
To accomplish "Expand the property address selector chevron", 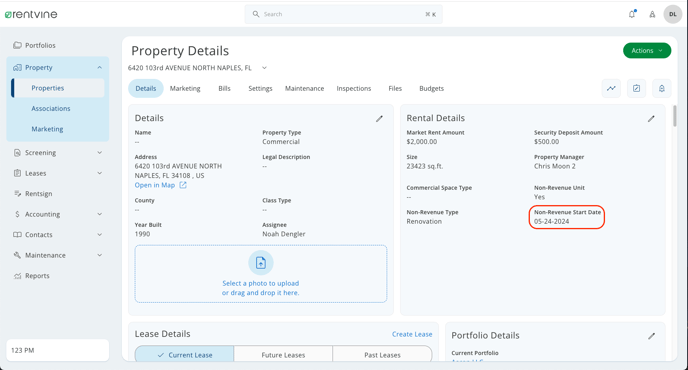I will (264, 68).
